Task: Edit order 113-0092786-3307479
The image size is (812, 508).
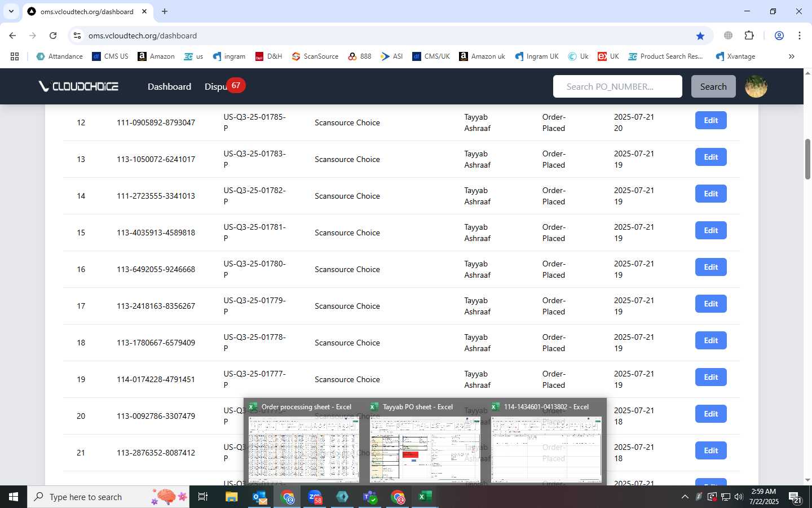Action: click(x=710, y=414)
